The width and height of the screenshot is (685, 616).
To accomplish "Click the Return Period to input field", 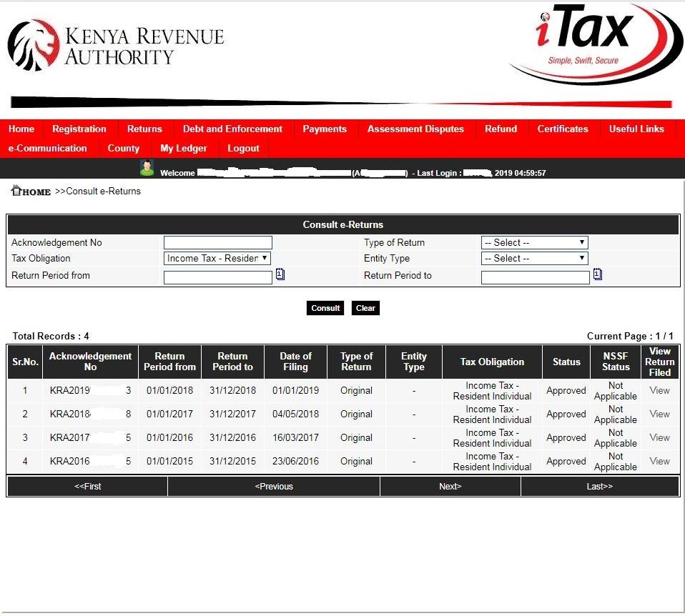I will (x=535, y=277).
